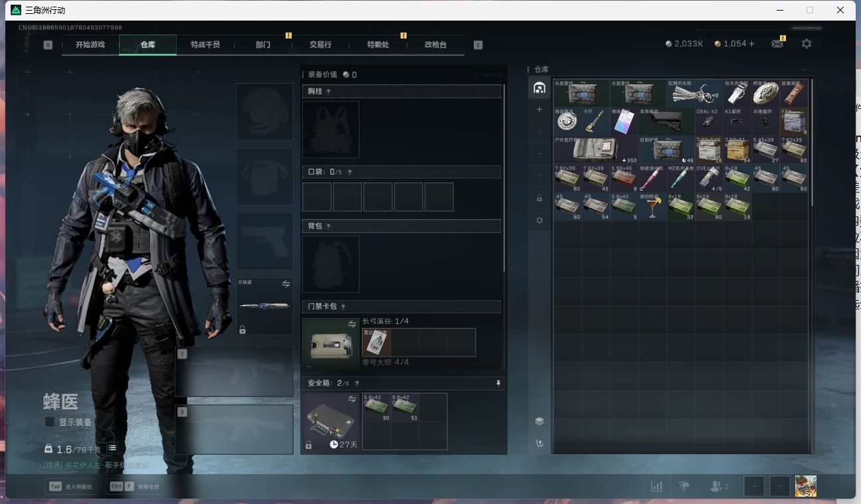Open the friends list icon
This screenshot has height=504, width=861.
tap(719, 486)
